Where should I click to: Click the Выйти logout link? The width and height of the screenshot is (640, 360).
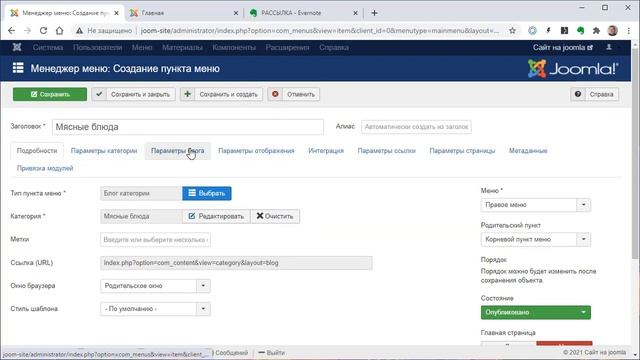272,353
